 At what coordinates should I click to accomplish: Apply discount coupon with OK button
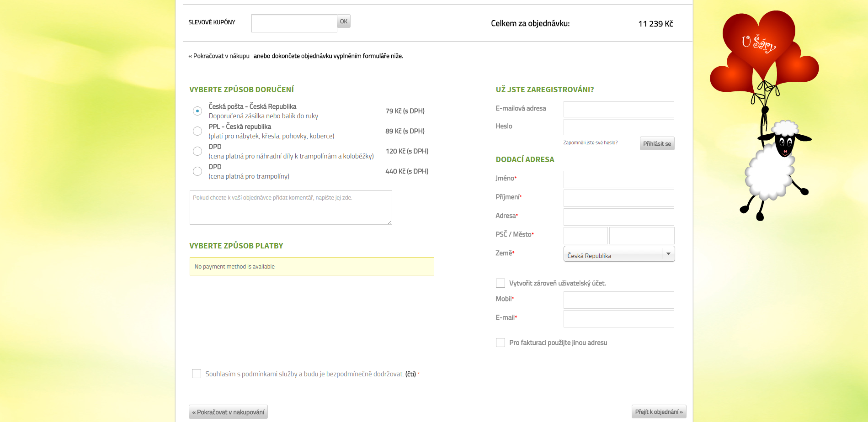(344, 21)
